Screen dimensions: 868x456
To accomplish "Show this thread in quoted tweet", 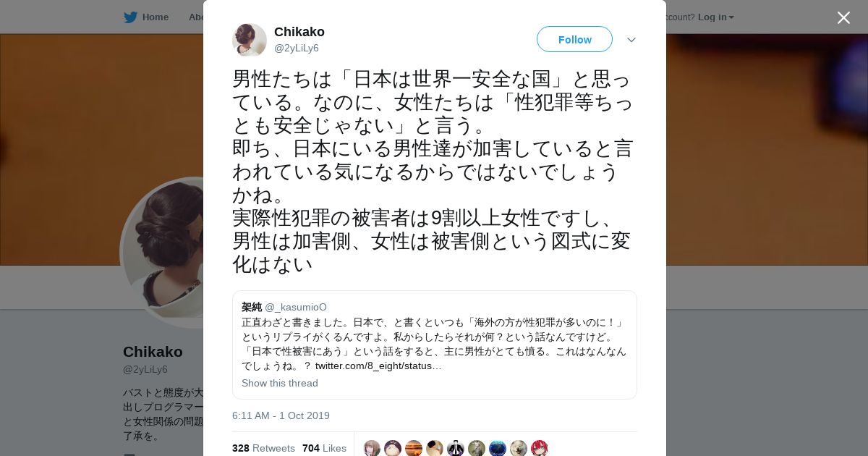I will pyautogui.click(x=280, y=383).
